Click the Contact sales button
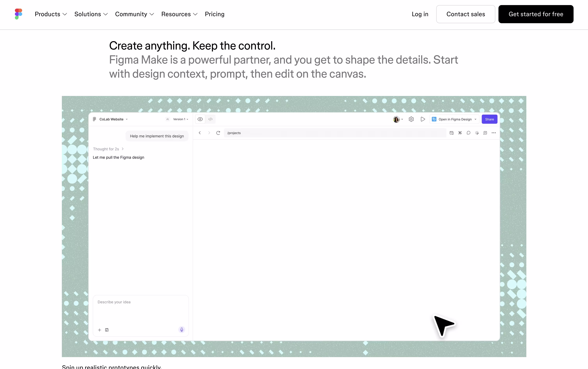This screenshot has height=369, width=588. click(x=465, y=14)
